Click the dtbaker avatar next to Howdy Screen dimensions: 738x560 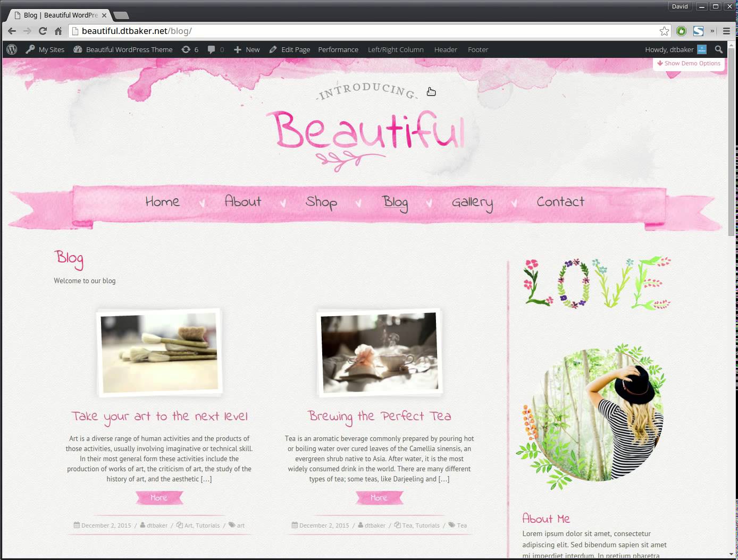coord(702,49)
